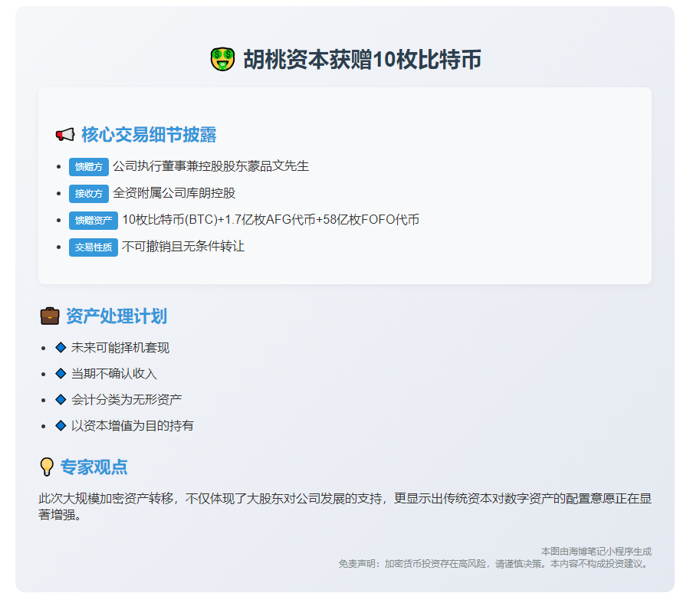Image resolution: width=690 pixels, height=616 pixels.
Task: Click the 交易性质 blue tag
Action: 94,247
